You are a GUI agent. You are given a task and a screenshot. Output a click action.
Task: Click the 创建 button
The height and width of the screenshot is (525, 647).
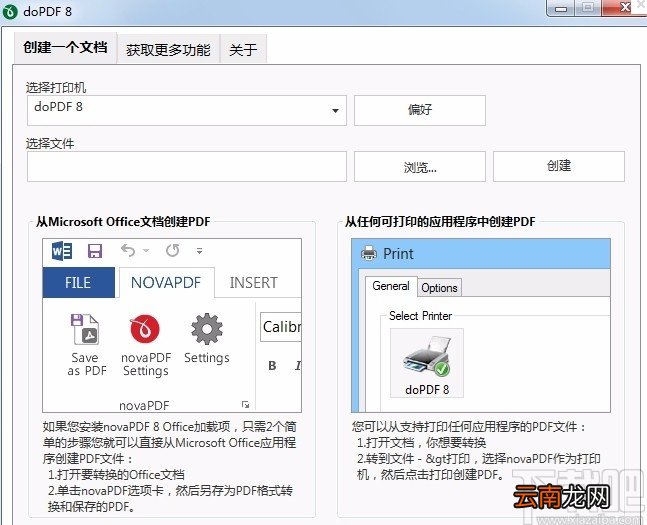(x=559, y=166)
